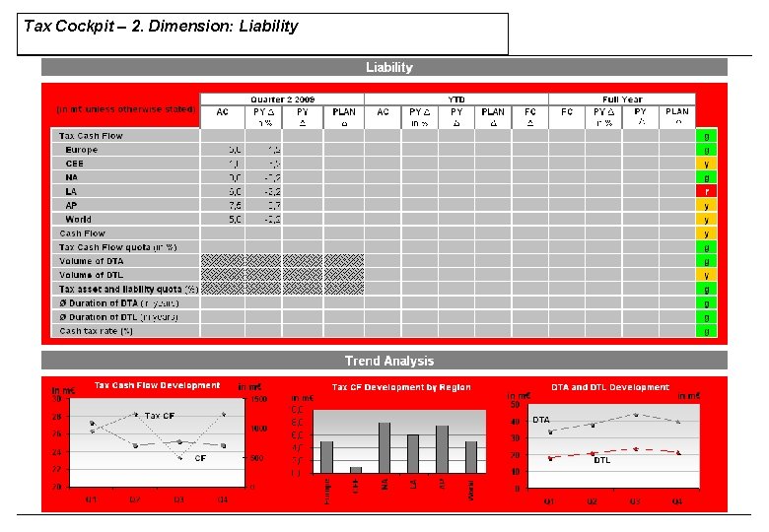This screenshot has height=532, width=769.
Task: Click hatched Quarter 2 AC cell, Volume of DTA
Action: point(223,261)
